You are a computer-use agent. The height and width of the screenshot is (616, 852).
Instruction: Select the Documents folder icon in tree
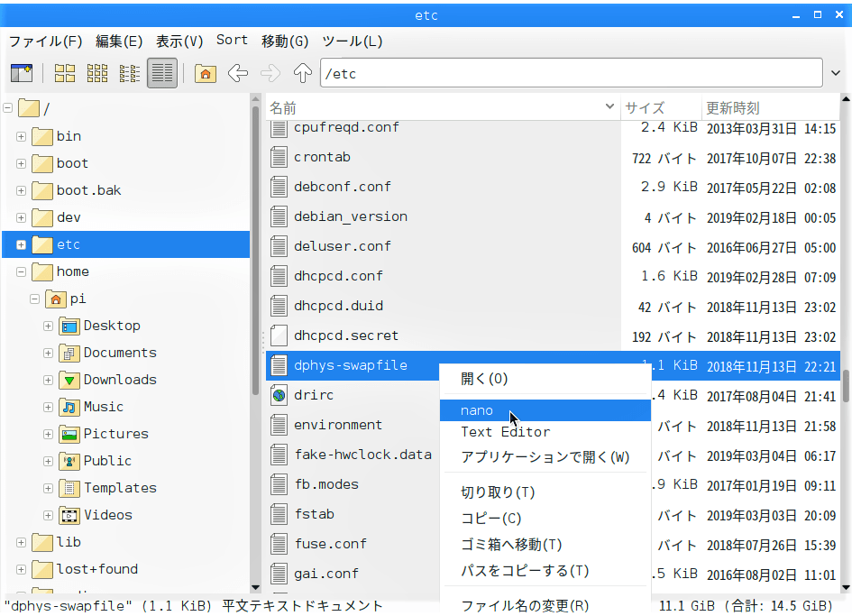click(x=69, y=353)
